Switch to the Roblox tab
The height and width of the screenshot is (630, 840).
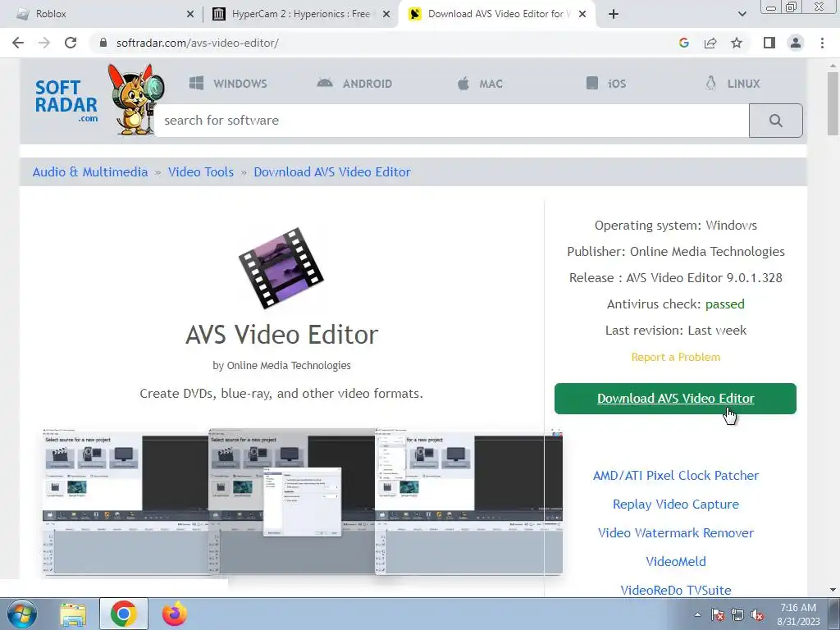coord(102,14)
